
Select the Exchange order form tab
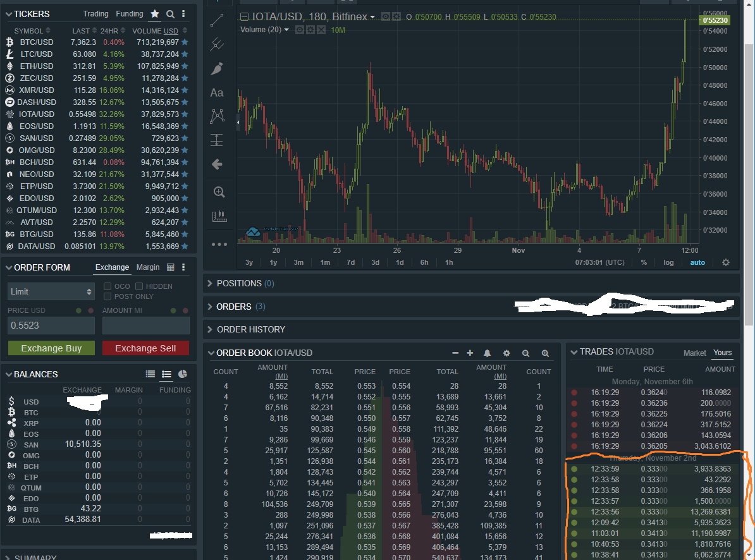point(112,267)
